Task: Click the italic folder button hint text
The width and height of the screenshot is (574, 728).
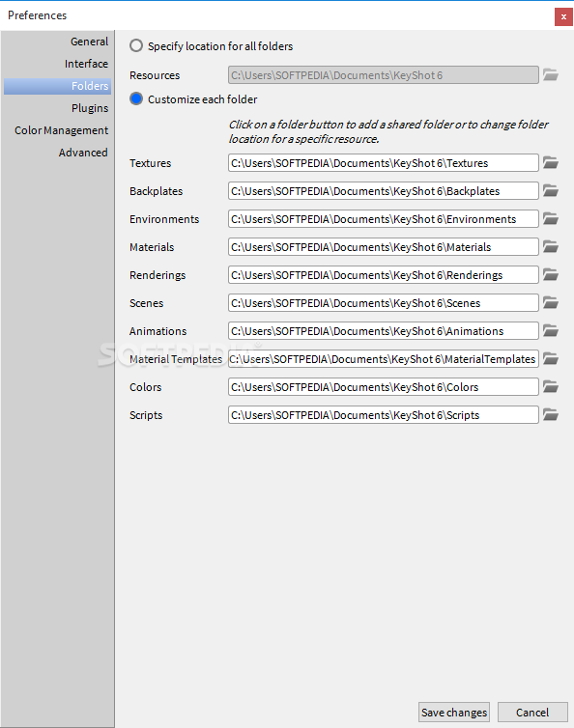Action: (388, 131)
